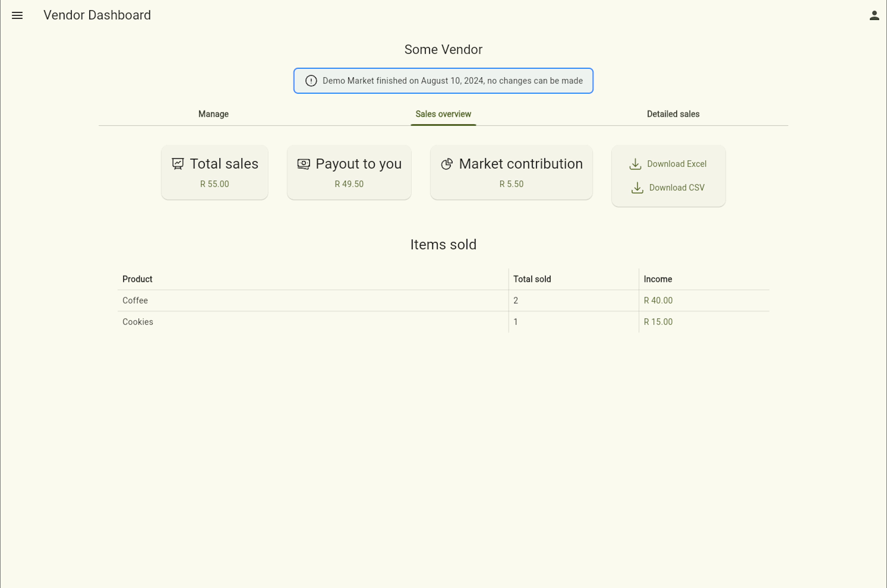Click the Product column header
Viewport: 887px width, 588px height.
click(x=137, y=279)
